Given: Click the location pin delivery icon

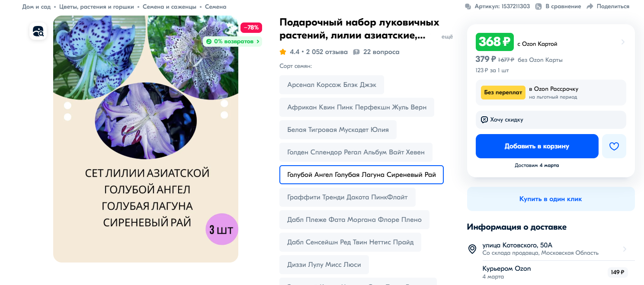Looking at the screenshot, I should pos(472,249).
